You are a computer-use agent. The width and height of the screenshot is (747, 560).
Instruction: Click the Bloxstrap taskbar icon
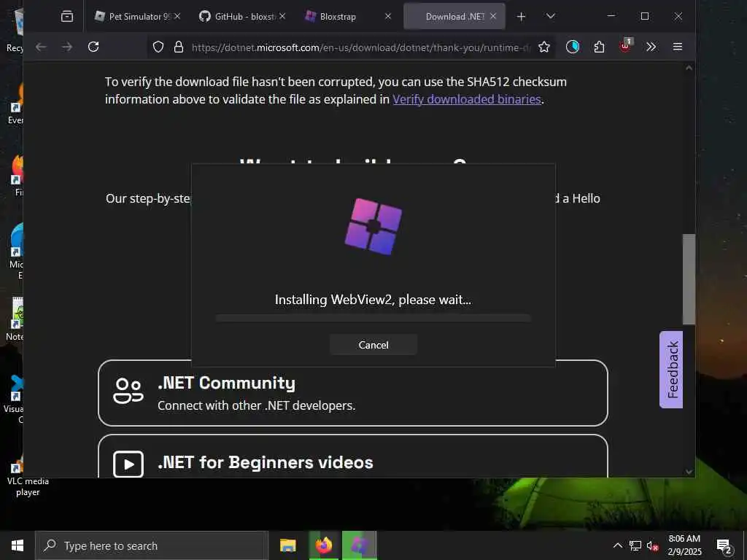pyautogui.click(x=360, y=545)
